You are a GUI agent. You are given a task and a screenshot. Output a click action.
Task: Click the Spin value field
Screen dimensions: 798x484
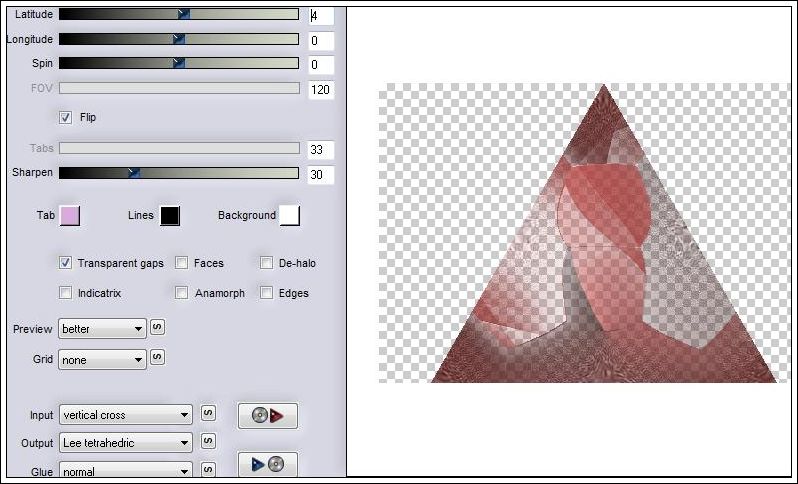coord(321,65)
